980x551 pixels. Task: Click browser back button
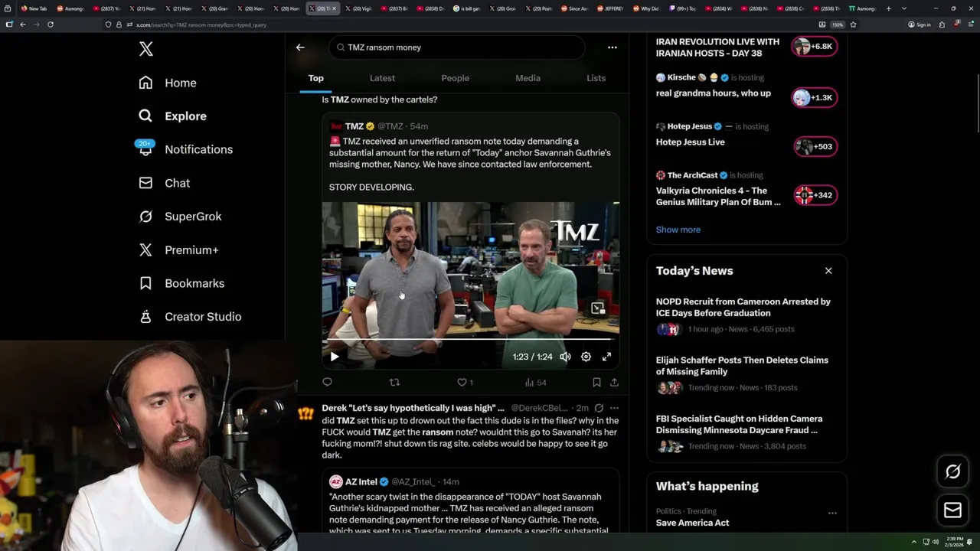click(23, 24)
